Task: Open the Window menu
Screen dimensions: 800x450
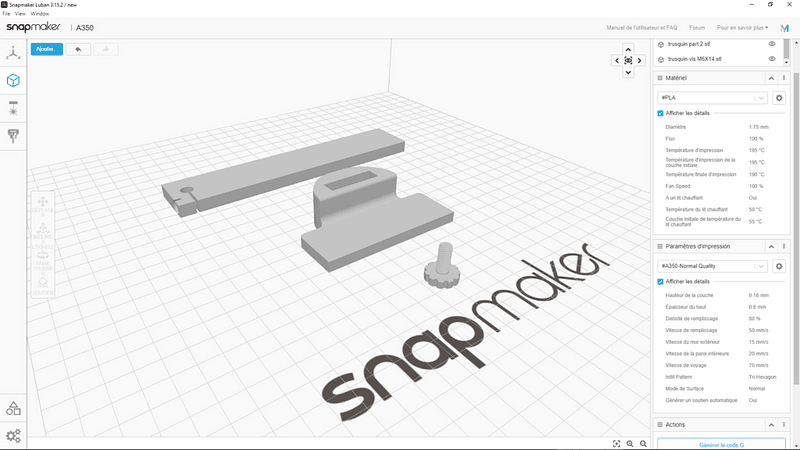Action: click(40, 14)
